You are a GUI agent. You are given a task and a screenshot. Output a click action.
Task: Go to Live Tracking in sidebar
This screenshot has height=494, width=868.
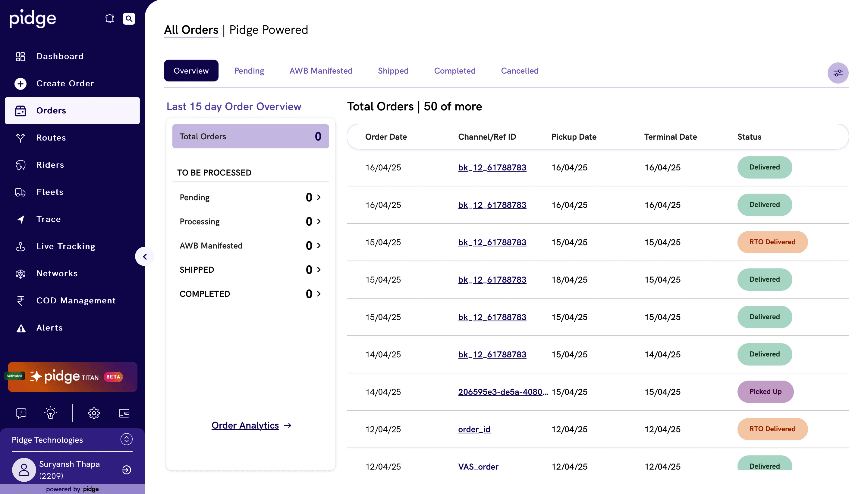[x=66, y=246]
